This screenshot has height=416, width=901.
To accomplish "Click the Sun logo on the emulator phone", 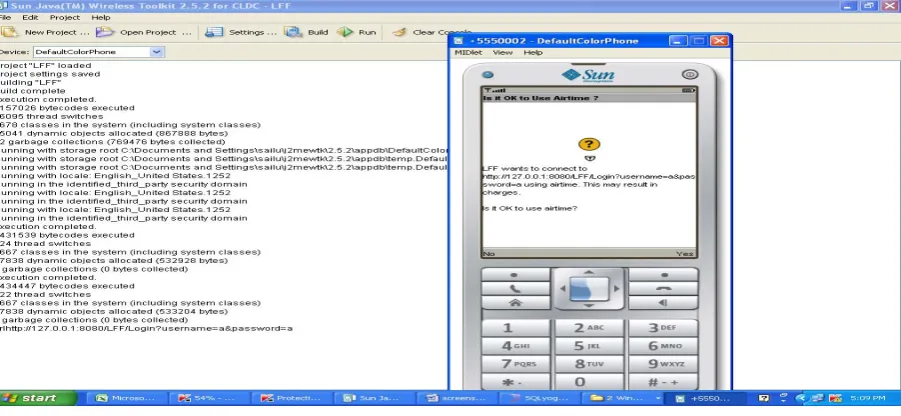I will (x=588, y=75).
